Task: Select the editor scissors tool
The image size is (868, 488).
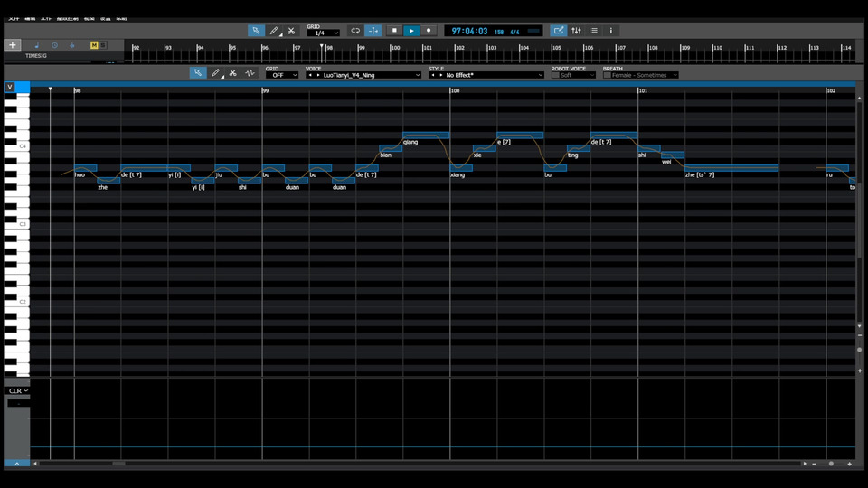Action: 233,73
